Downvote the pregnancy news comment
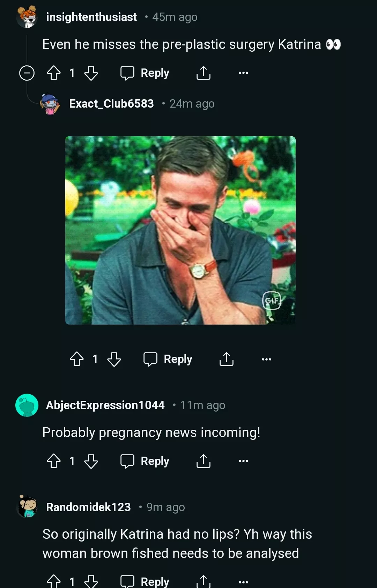 [91, 461]
